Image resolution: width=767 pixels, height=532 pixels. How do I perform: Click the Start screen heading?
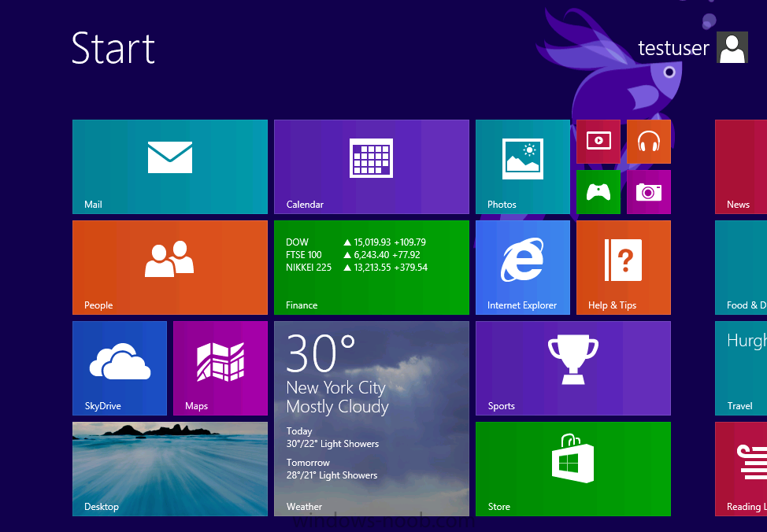[x=113, y=48]
